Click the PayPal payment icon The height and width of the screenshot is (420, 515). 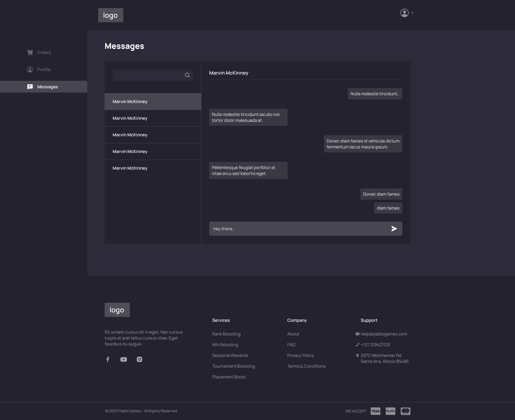tap(390, 411)
